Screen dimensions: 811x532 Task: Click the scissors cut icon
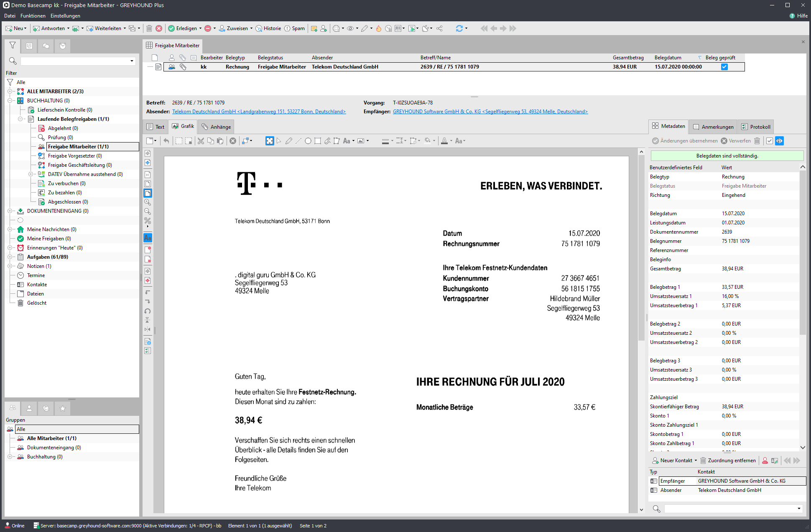click(x=201, y=141)
